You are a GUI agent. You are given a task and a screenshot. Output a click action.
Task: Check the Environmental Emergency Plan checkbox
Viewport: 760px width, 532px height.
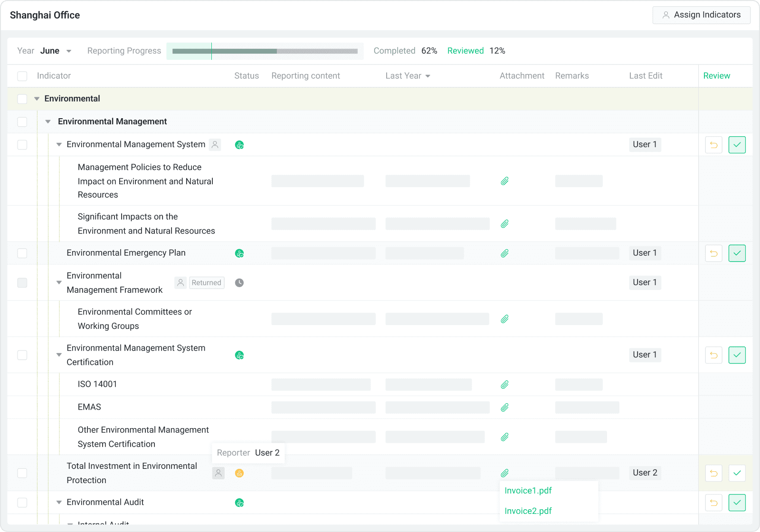point(22,253)
